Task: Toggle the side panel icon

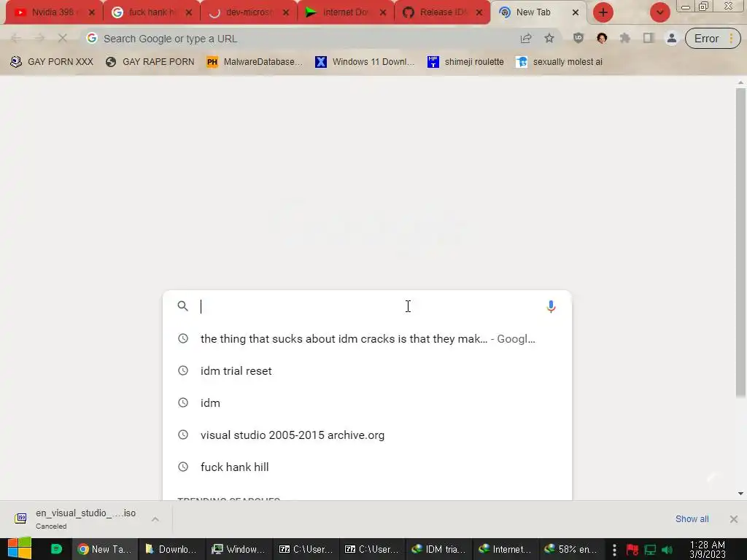Action: [649, 39]
